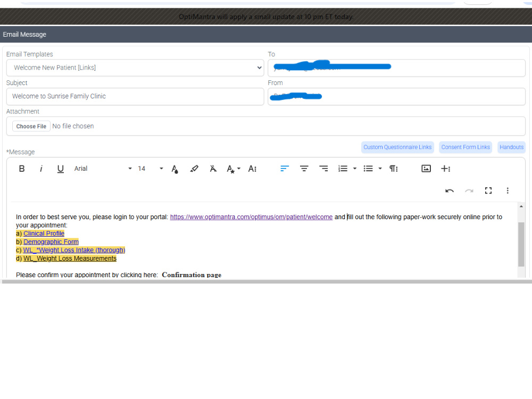Open the Clinical Profile link
This screenshot has height=399, width=532.
point(44,234)
